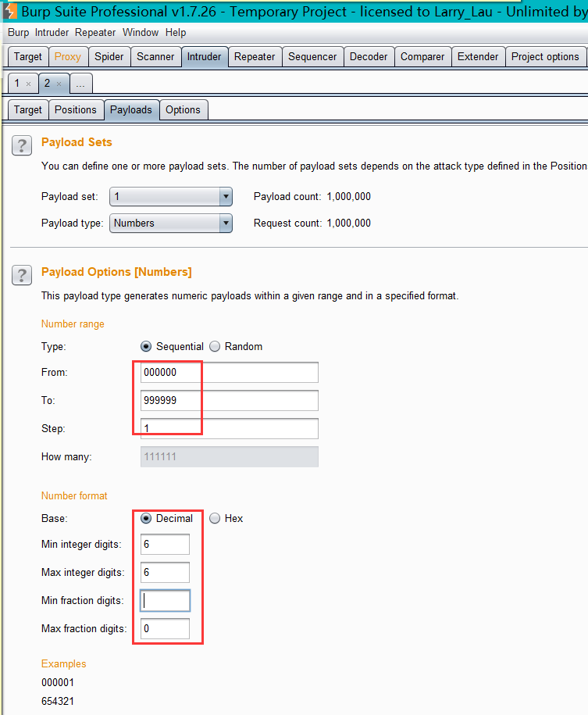Switch to main Repeater tab
588x715 pixels.
pyautogui.click(x=255, y=56)
